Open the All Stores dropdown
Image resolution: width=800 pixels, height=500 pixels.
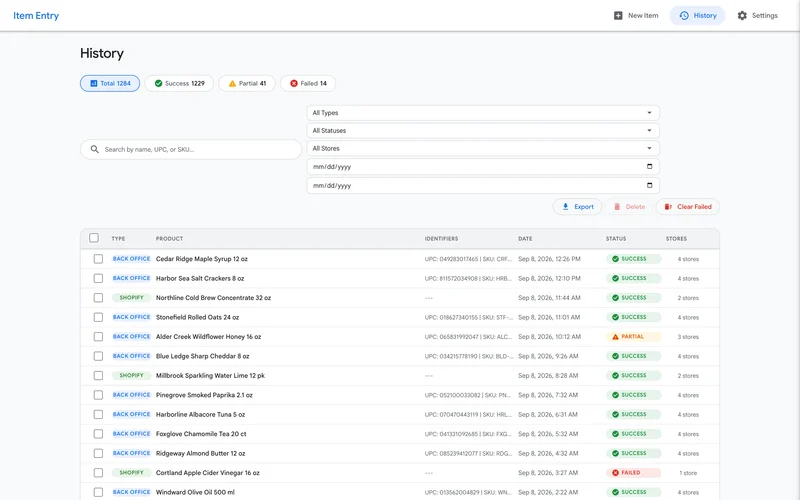click(483, 148)
